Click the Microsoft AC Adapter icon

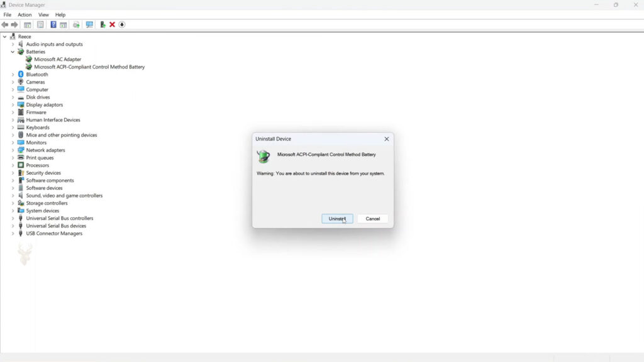pos(29,59)
